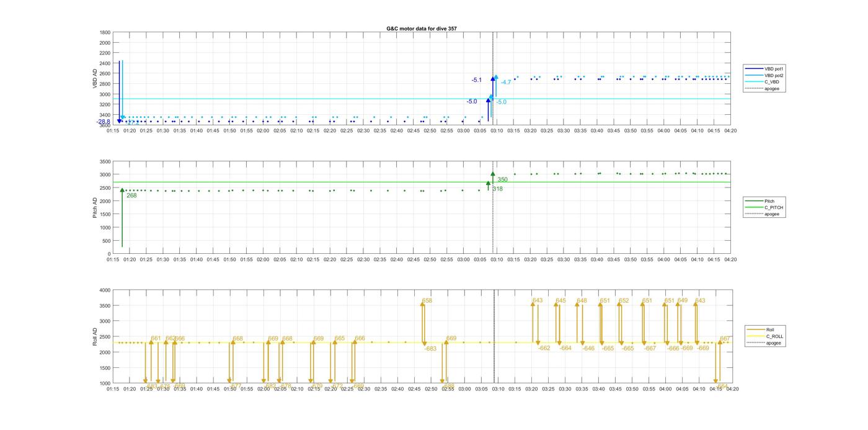The image size is (868, 430).
Task: Click the cyan '-5.0' label
Action: pos(502,102)
